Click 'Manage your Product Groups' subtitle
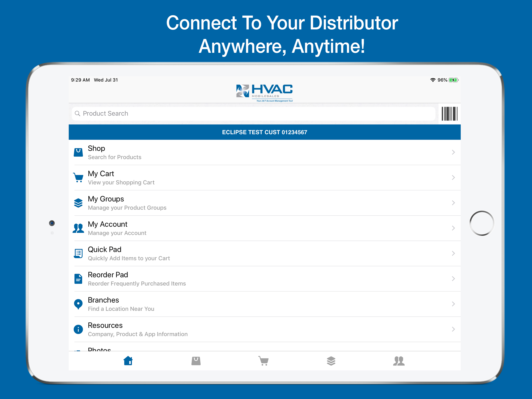 coord(127,208)
